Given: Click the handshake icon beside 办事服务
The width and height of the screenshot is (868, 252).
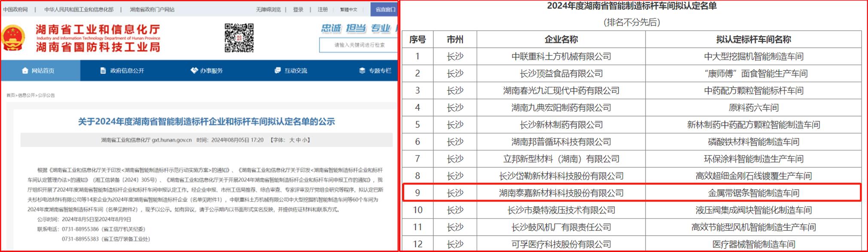Looking at the screenshot, I should (194, 71).
